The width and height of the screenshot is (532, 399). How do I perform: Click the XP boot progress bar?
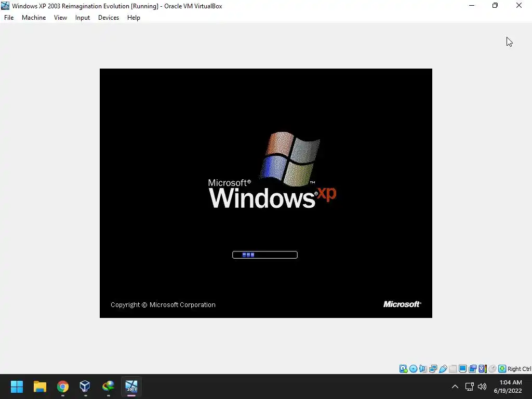(265, 255)
